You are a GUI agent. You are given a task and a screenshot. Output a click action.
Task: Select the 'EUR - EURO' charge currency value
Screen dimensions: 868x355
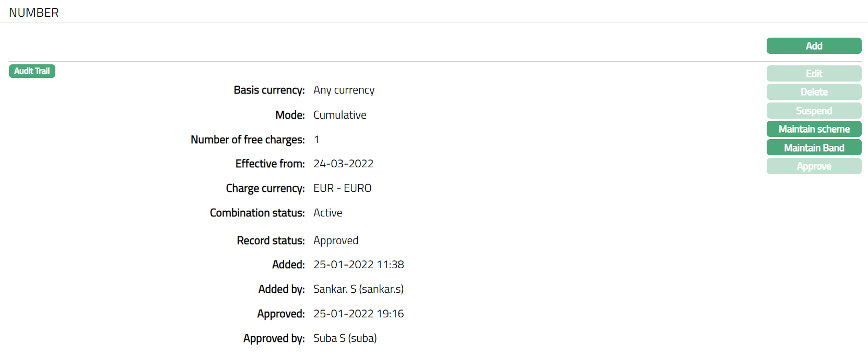point(342,188)
